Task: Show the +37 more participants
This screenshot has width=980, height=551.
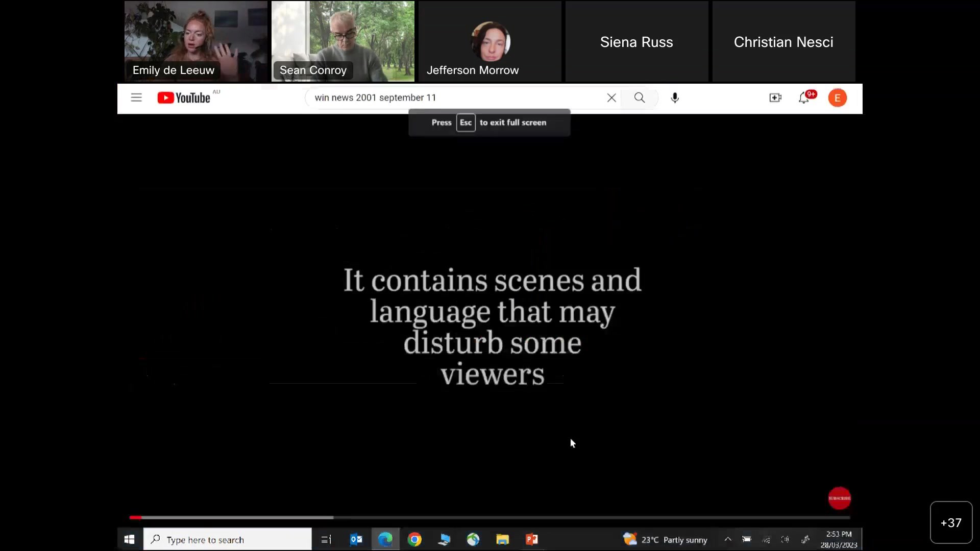Action: [x=950, y=522]
